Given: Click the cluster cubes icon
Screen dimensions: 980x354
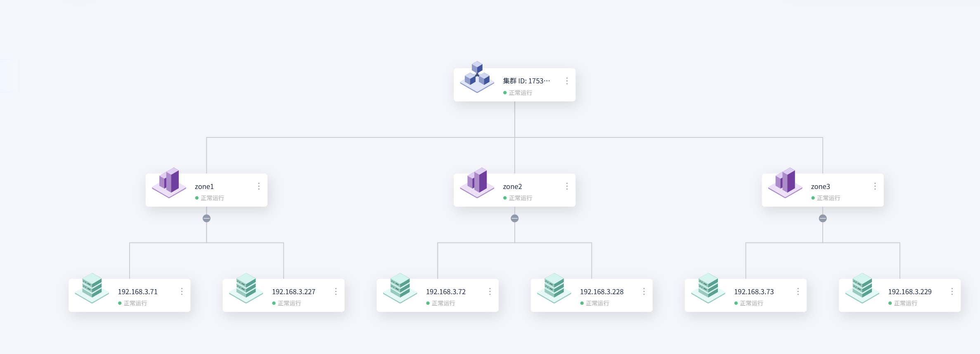Looking at the screenshot, I should click(477, 77).
